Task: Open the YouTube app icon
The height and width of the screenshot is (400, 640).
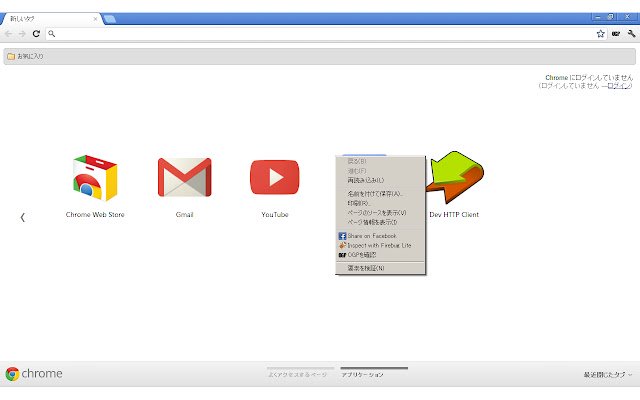Action: tap(275, 177)
